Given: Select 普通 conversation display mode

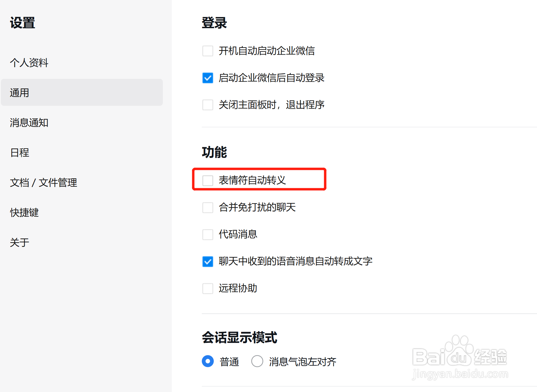Looking at the screenshot, I should pyautogui.click(x=208, y=361).
